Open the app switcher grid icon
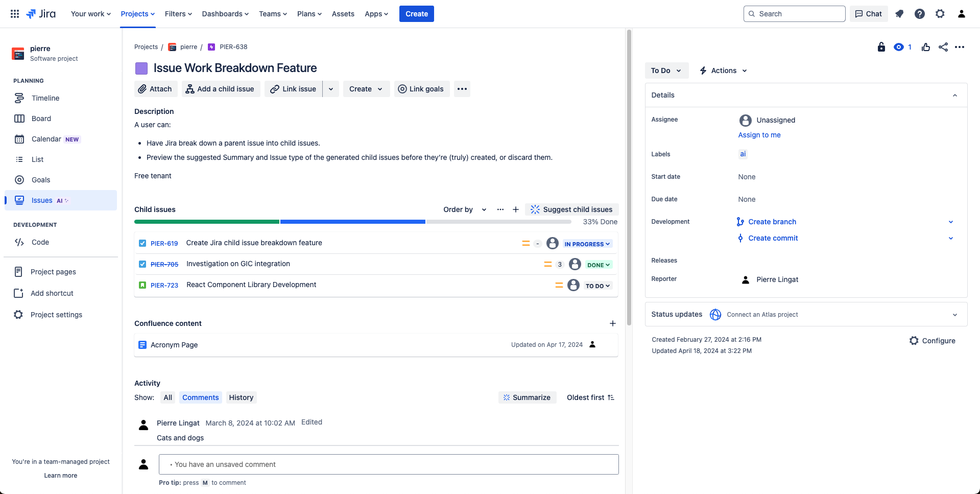Viewport: 980px width, 494px height. point(15,14)
